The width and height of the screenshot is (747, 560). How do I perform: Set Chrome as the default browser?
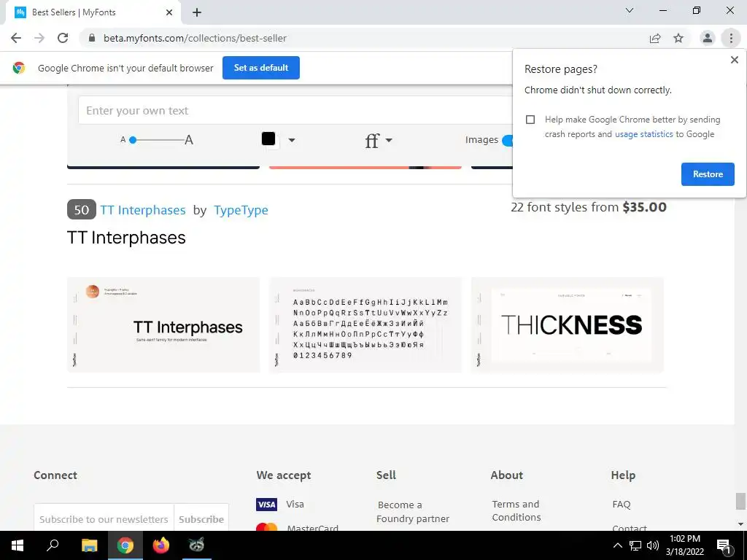coord(261,68)
